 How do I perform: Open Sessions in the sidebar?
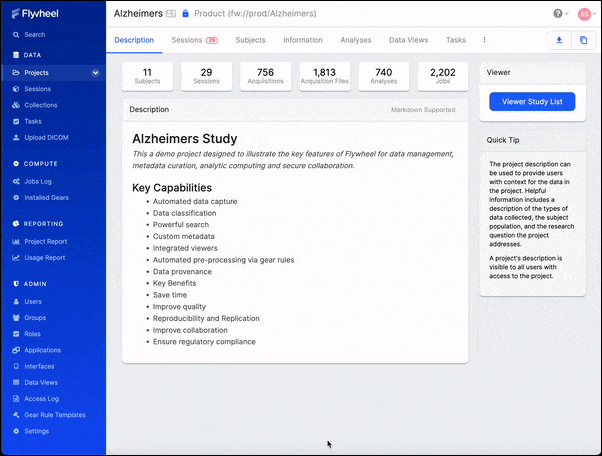click(x=37, y=89)
